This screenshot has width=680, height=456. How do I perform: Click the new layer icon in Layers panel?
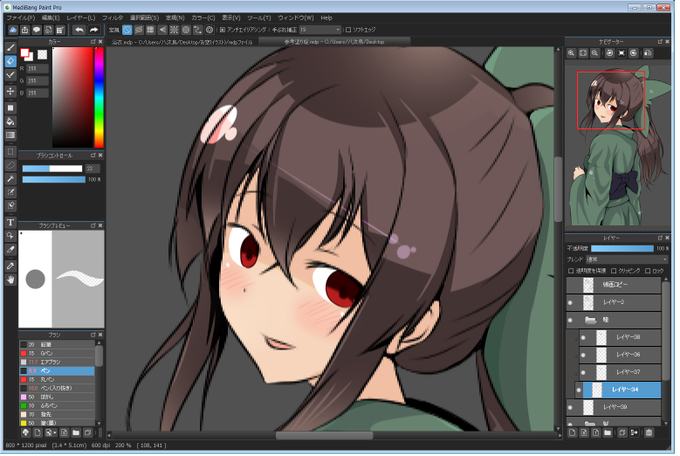pos(572,433)
